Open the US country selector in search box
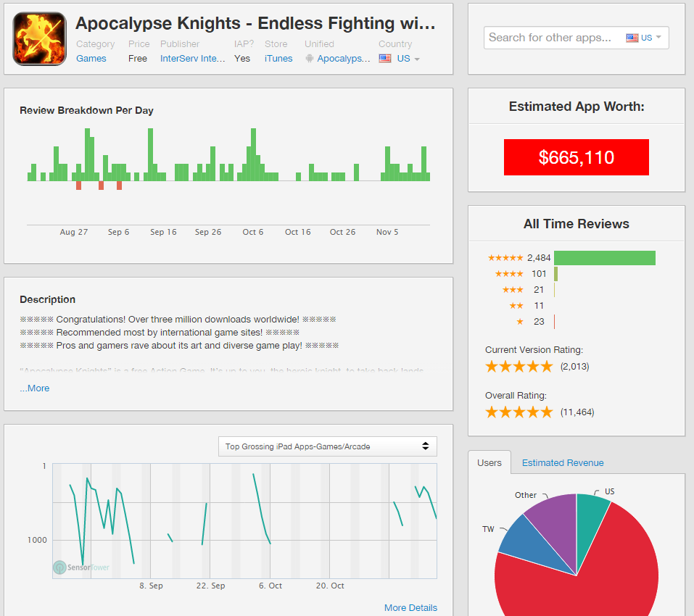Viewport: 694px width, 616px height. (x=644, y=38)
